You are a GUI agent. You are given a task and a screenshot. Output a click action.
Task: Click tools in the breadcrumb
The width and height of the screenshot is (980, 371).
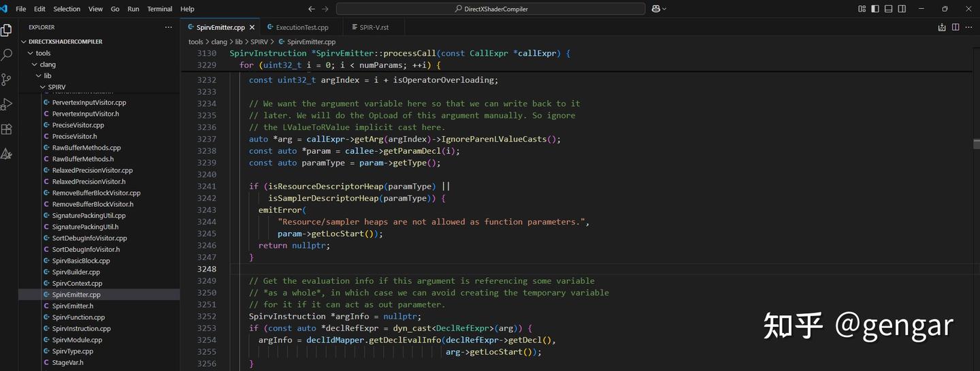tap(196, 42)
